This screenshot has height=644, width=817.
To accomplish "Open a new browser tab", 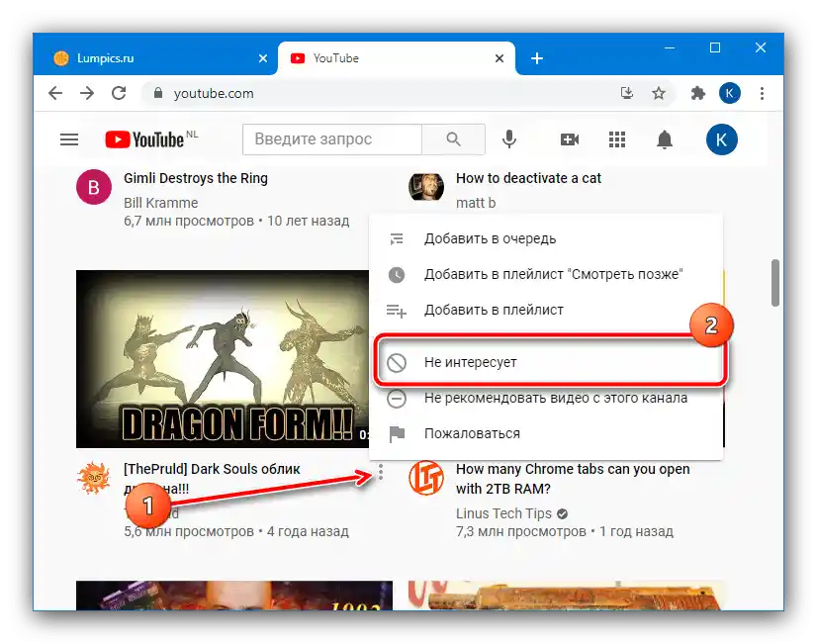I will (537, 58).
